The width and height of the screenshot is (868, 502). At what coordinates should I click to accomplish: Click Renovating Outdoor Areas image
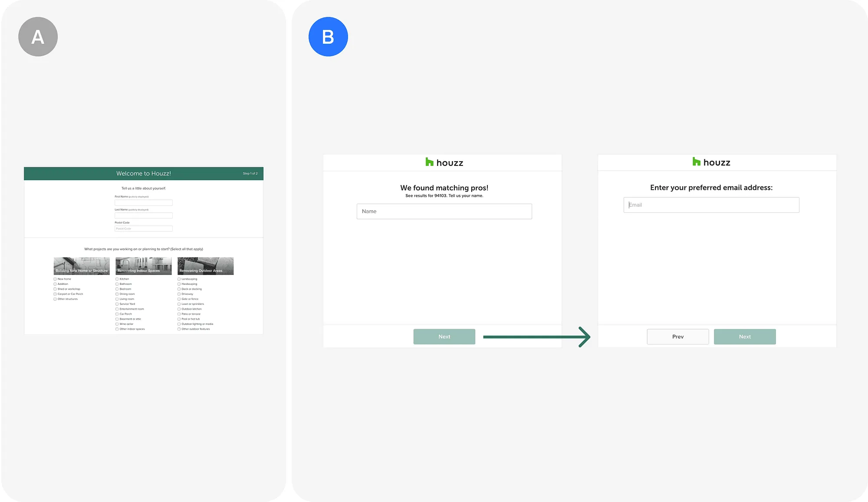point(205,266)
